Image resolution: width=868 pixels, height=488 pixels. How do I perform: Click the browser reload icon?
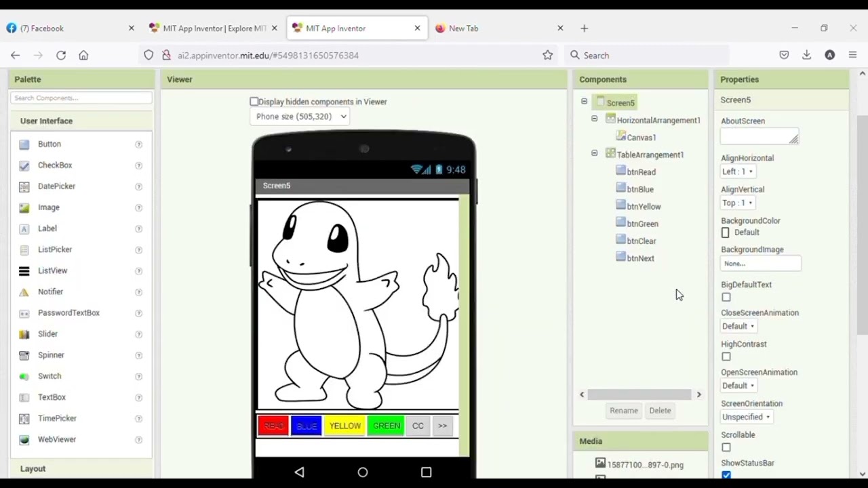click(x=61, y=55)
